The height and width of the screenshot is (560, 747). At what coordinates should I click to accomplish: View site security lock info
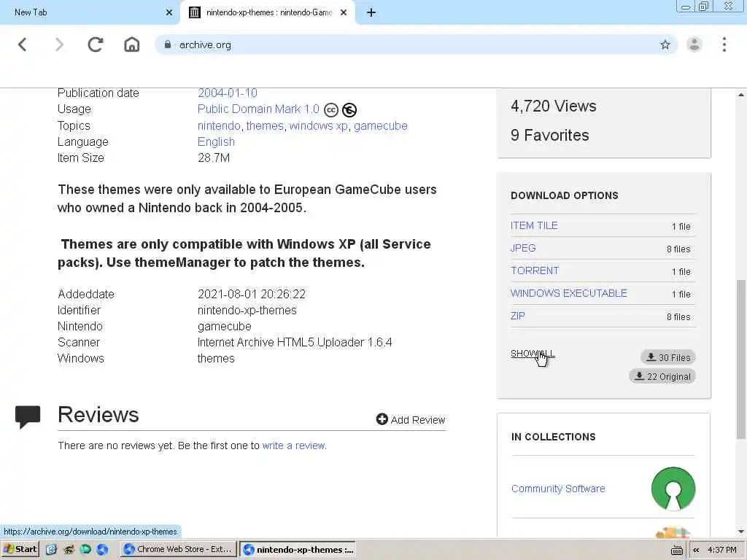click(168, 44)
